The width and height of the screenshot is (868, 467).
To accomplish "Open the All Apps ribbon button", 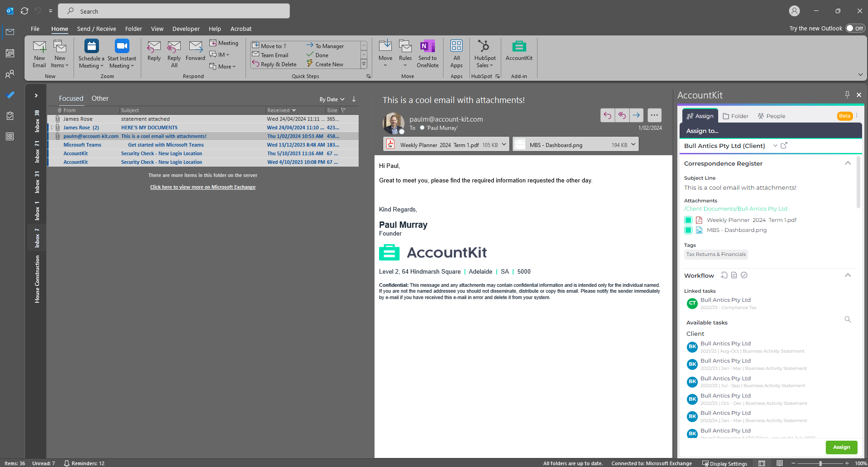I will click(456, 54).
